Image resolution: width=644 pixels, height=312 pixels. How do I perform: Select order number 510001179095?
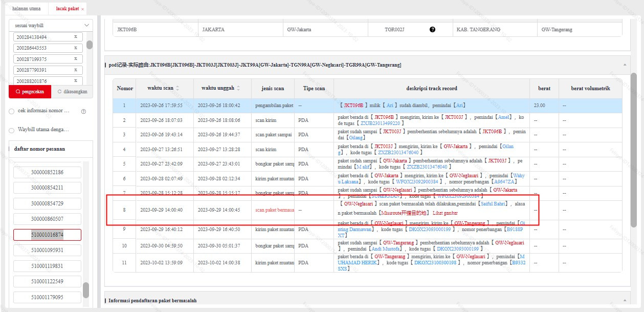tap(47, 297)
